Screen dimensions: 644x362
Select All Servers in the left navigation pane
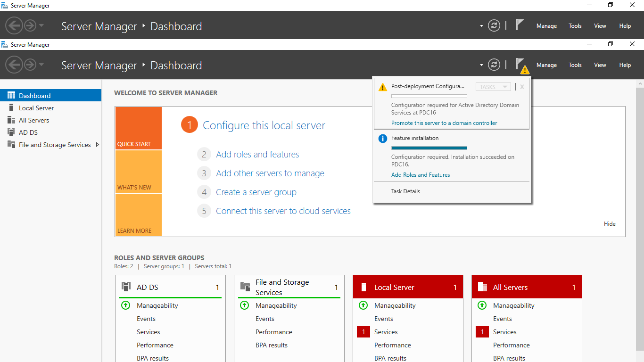50,120
